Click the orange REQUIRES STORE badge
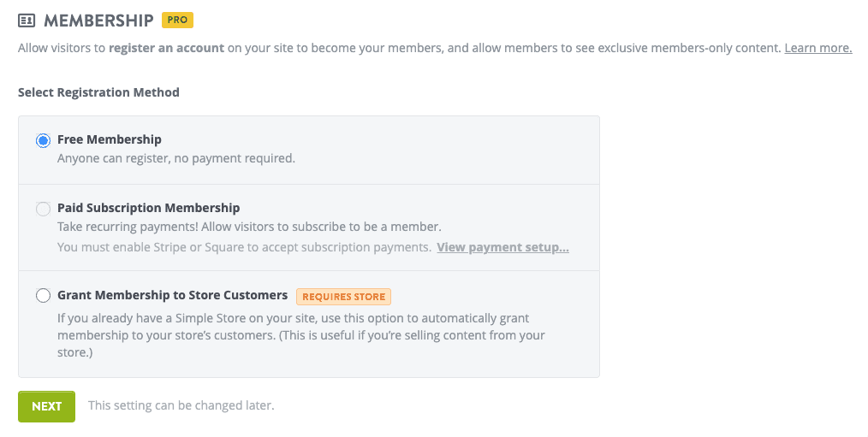 [x=343, y=297]
